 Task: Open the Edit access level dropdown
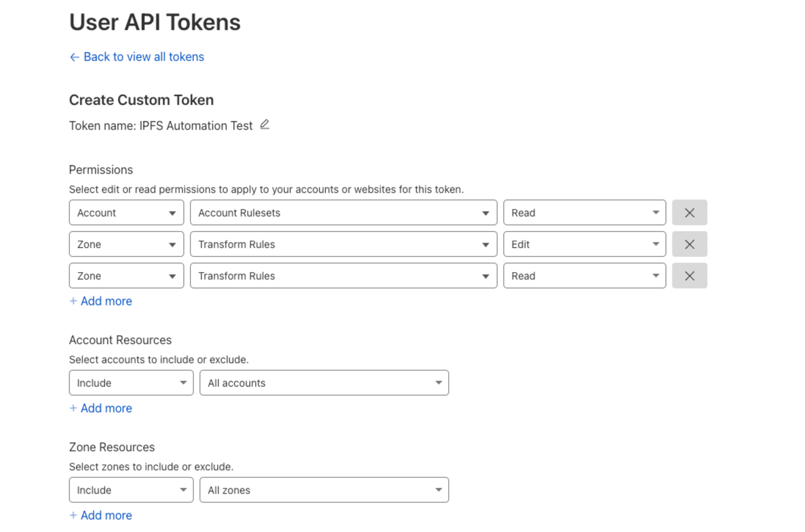click(584, 244)
